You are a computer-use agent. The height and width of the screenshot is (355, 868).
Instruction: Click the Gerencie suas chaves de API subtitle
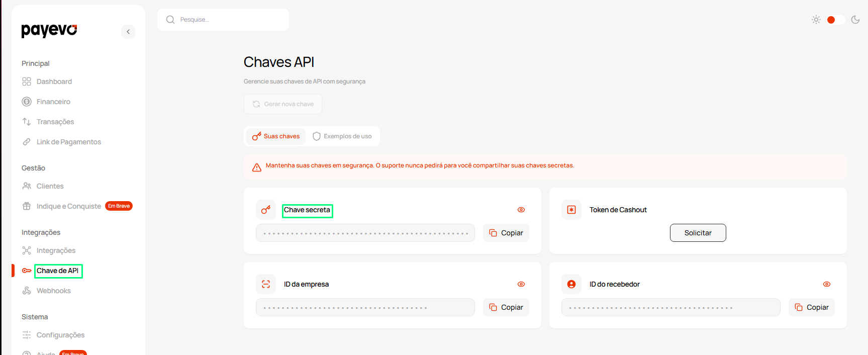pyautogui.click(x=305, y=81)
